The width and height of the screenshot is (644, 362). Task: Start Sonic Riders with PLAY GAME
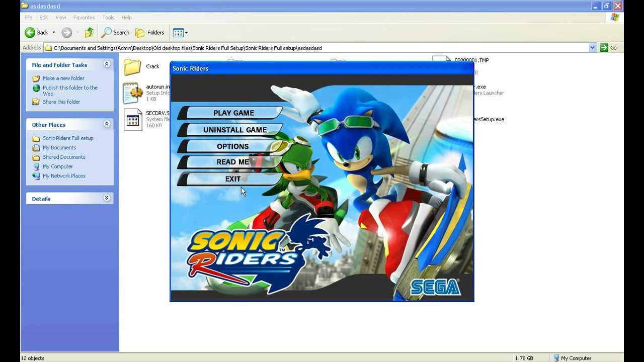point(232,113)
